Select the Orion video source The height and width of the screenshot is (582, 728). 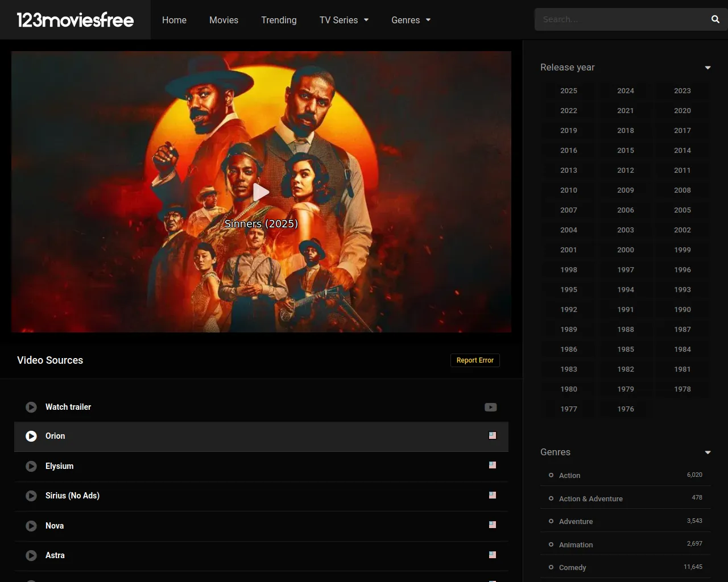pos(261,436)
